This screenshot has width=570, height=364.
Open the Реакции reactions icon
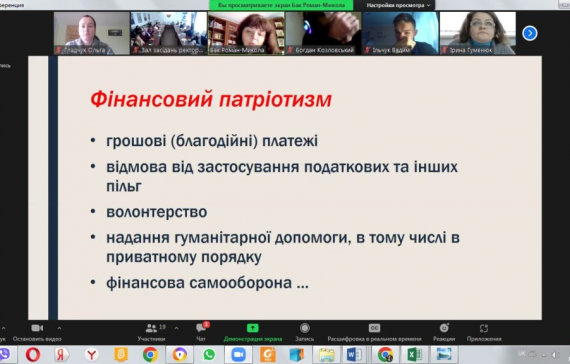click(444, 328)
